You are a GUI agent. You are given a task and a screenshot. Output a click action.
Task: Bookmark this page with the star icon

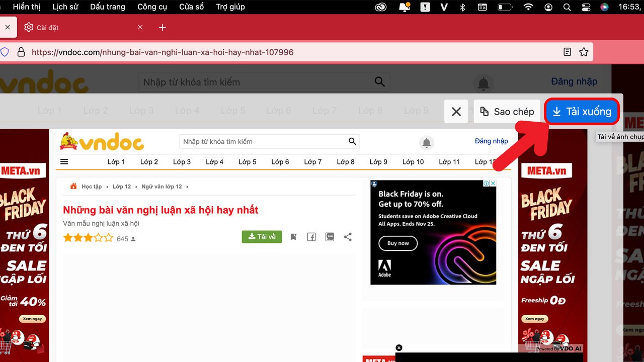point(584,52)
